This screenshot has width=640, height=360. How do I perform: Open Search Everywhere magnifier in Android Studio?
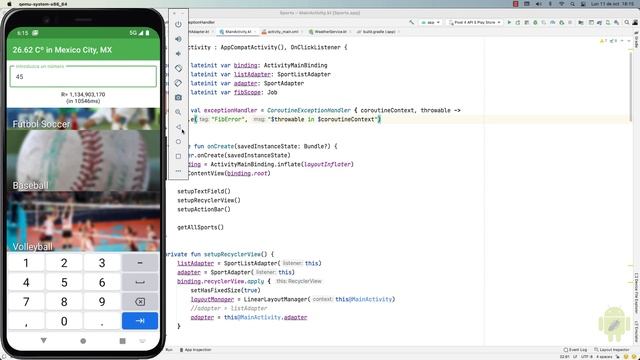tap(627, 22)
